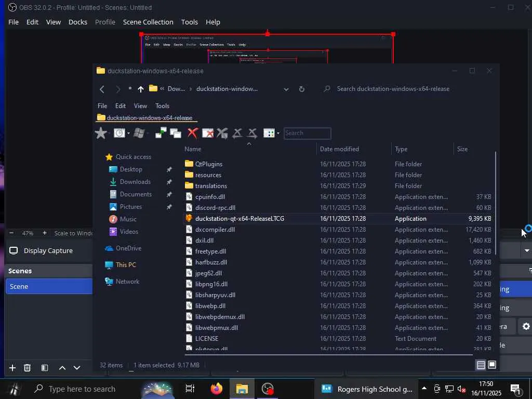Open the notifications action center
This screenshot has height=399, width=532.
coord(516,389)
